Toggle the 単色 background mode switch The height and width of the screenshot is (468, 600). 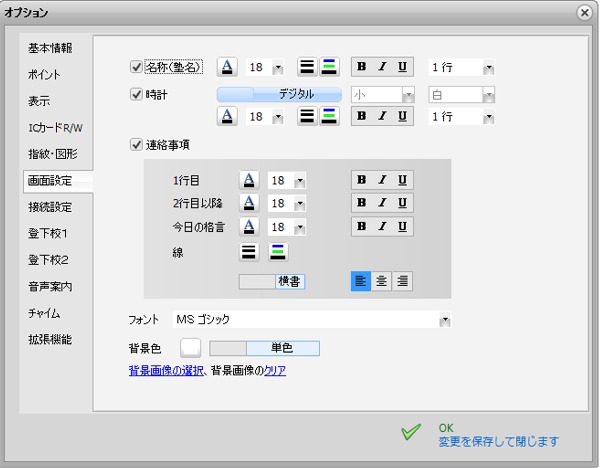264,348
